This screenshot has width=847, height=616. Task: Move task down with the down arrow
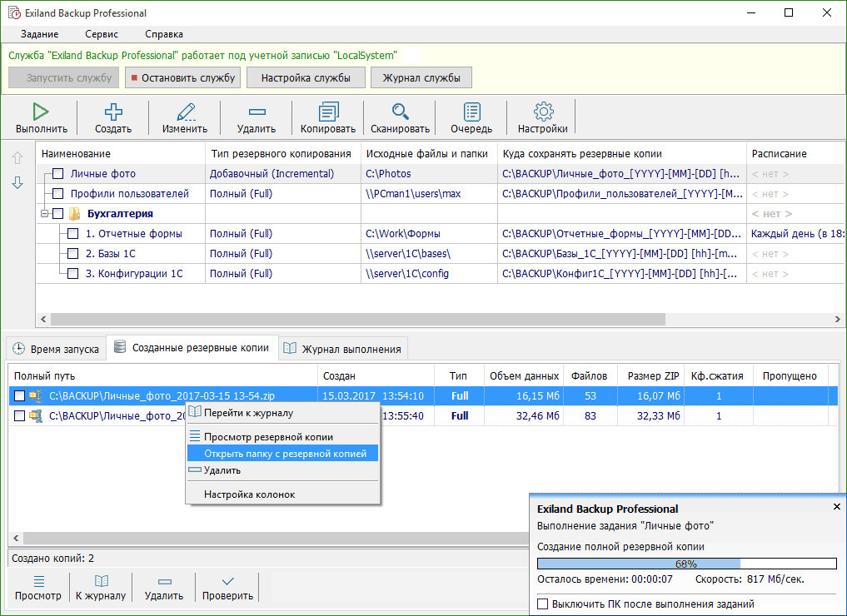pos(17,183)
